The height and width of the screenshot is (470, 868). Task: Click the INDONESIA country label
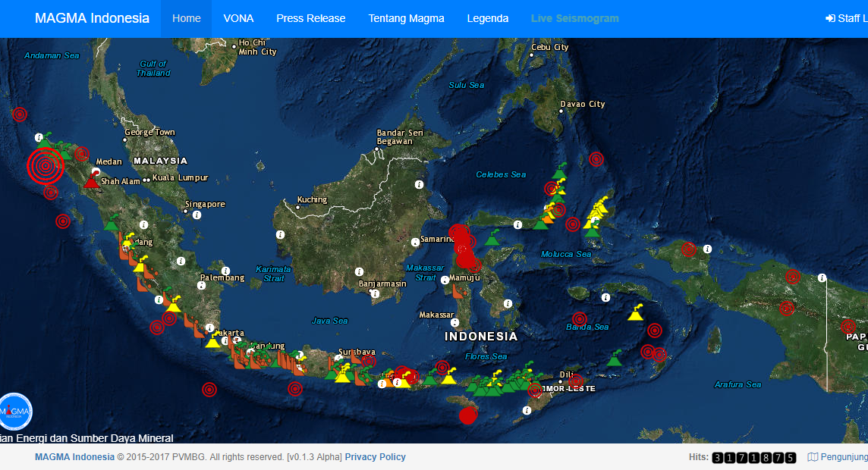481,336
